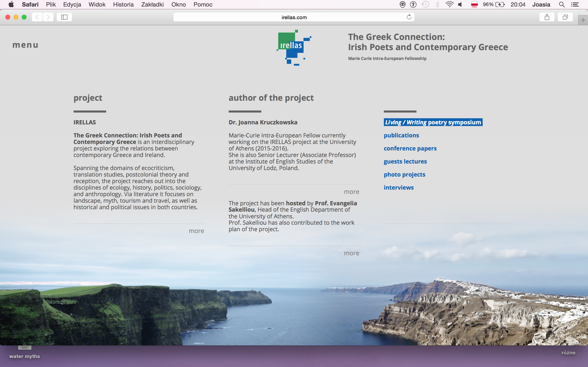Open Living / Writing poetry symposium link
Image resolution: width=588 pixels, height=367 pixels.
coord(433,122)
